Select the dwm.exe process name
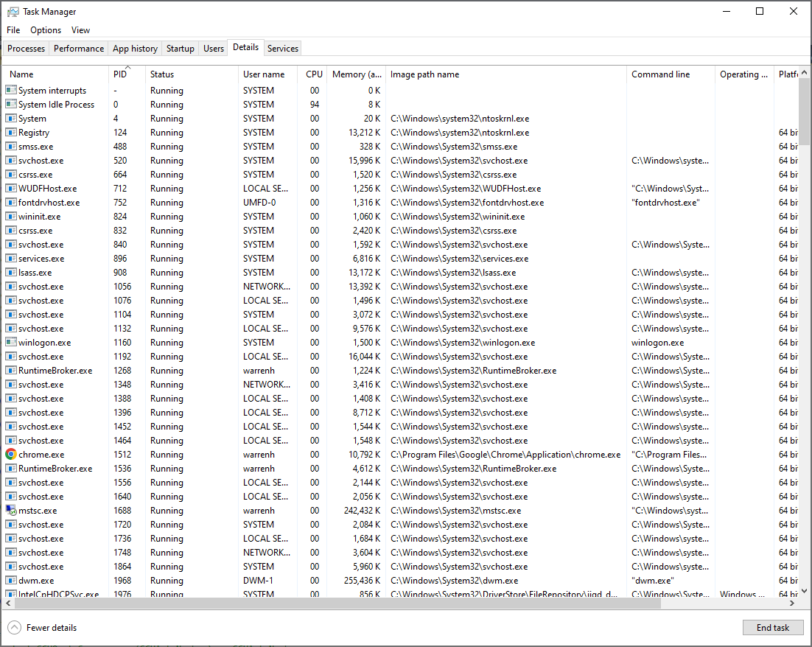This screenshot has width=812, height=647. (x=36, y=580)
